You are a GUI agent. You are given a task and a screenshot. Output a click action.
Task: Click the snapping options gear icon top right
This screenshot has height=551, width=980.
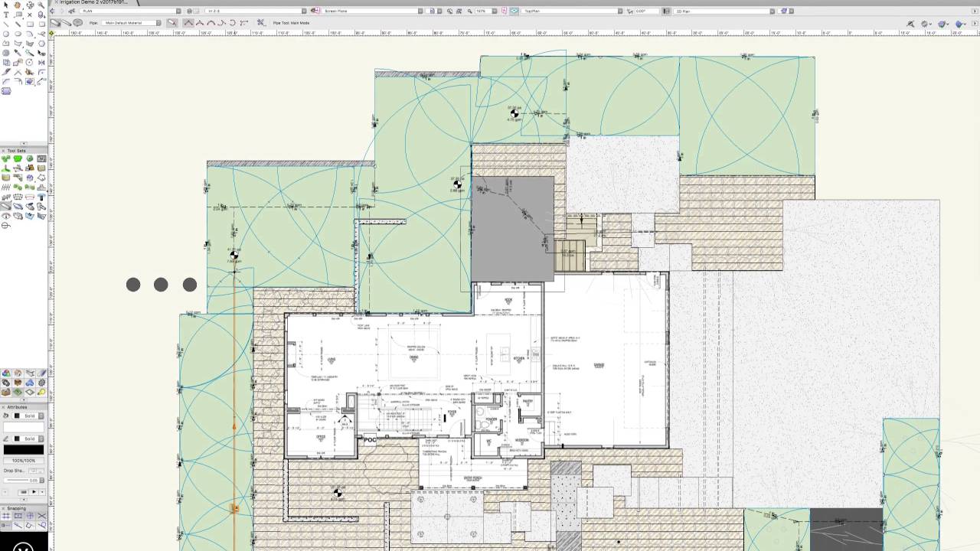(x=926, y=24)
